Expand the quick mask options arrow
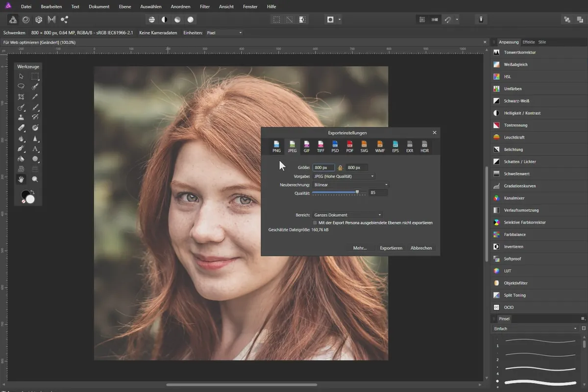Screen dimensions: 588x392 (x=340, y=20)
